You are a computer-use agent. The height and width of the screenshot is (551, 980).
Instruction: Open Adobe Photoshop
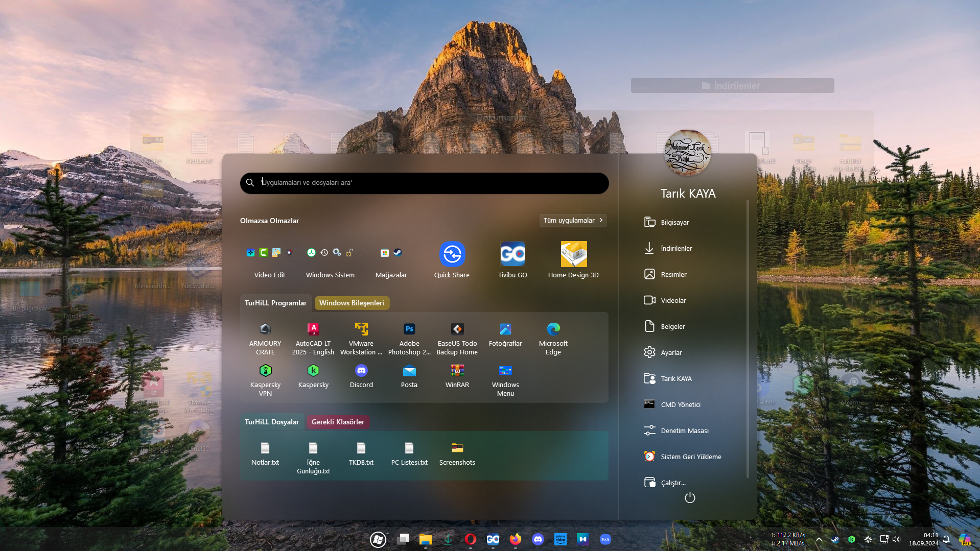[x=409, y=339]
